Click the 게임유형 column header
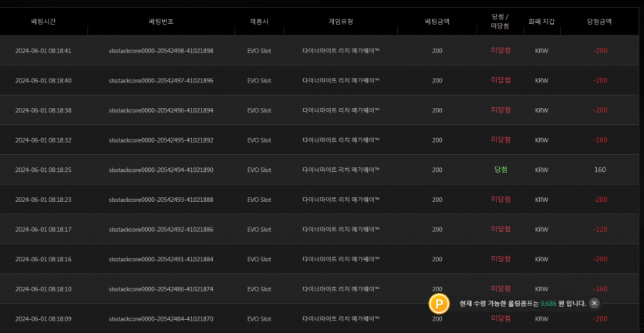 pos(340,22)
